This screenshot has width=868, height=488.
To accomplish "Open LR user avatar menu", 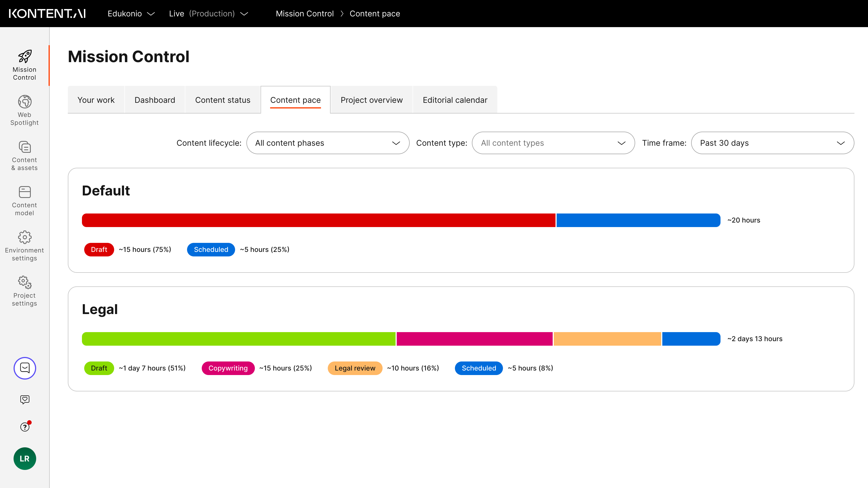I will click(x=25, y=458).
